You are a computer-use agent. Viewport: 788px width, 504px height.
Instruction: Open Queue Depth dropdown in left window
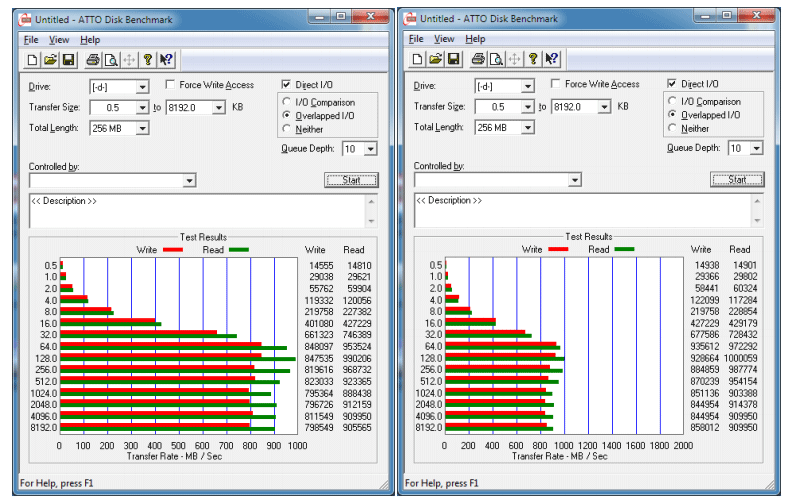[371, 149]
